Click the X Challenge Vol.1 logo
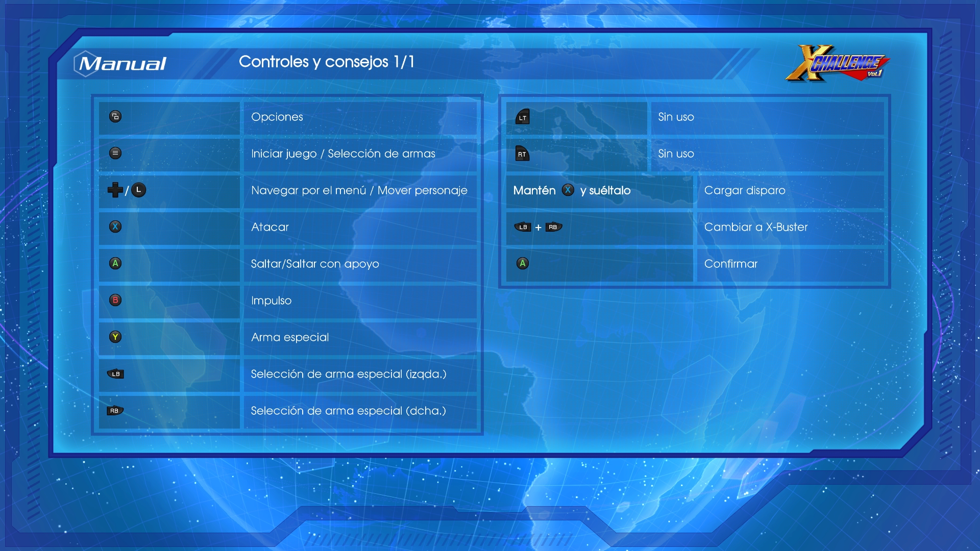 tap(837, 64)
